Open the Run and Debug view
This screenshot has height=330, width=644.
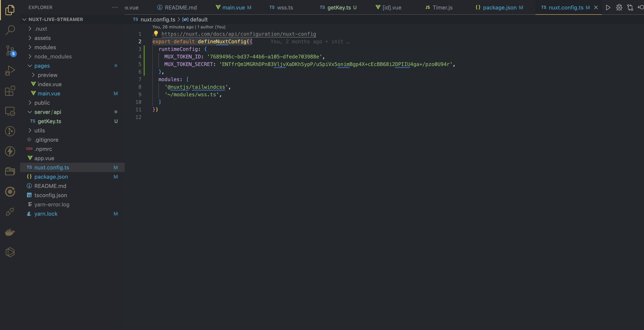coord(10,71)
